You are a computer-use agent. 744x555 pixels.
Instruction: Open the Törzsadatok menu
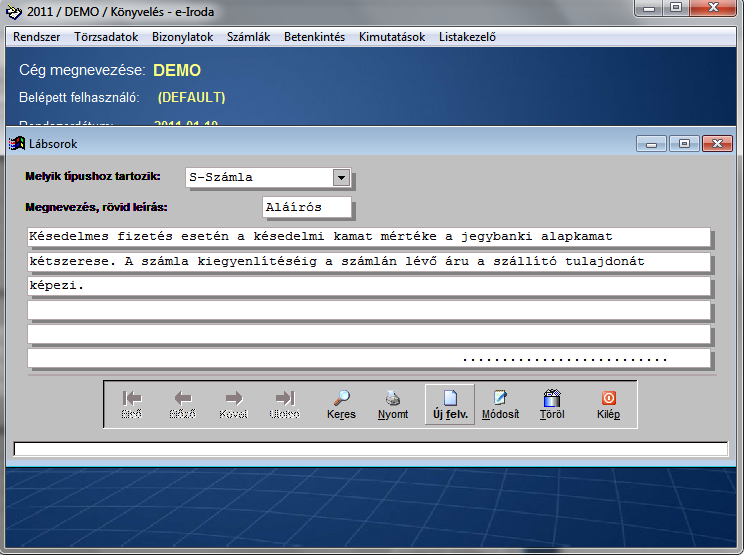[107, 37]
